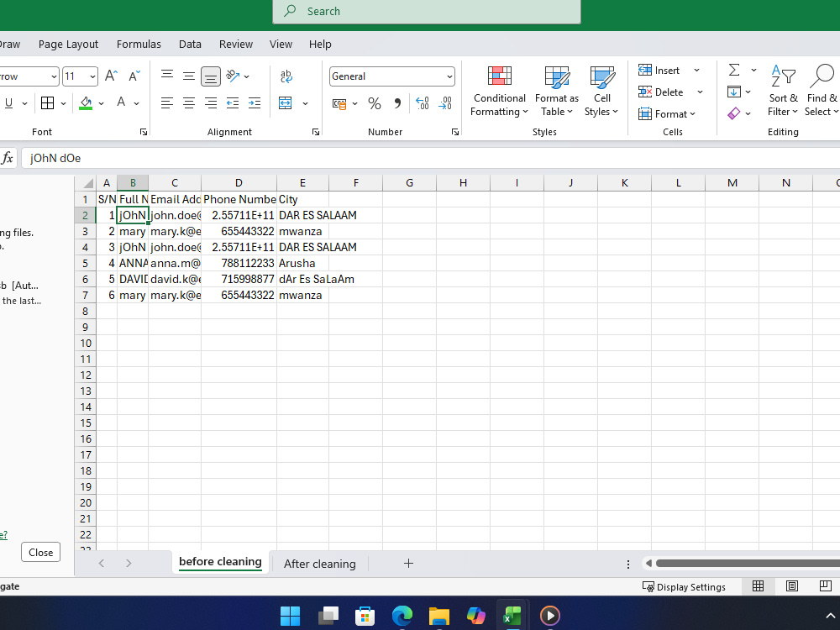Open Merge & Center dropdown arrow
840x630 pixels.
tap(306, 103)
